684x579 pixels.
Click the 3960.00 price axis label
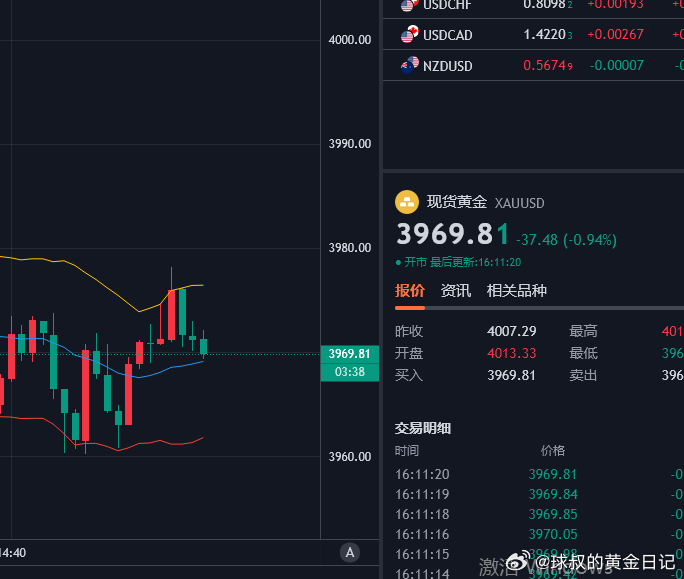[350, 457]
